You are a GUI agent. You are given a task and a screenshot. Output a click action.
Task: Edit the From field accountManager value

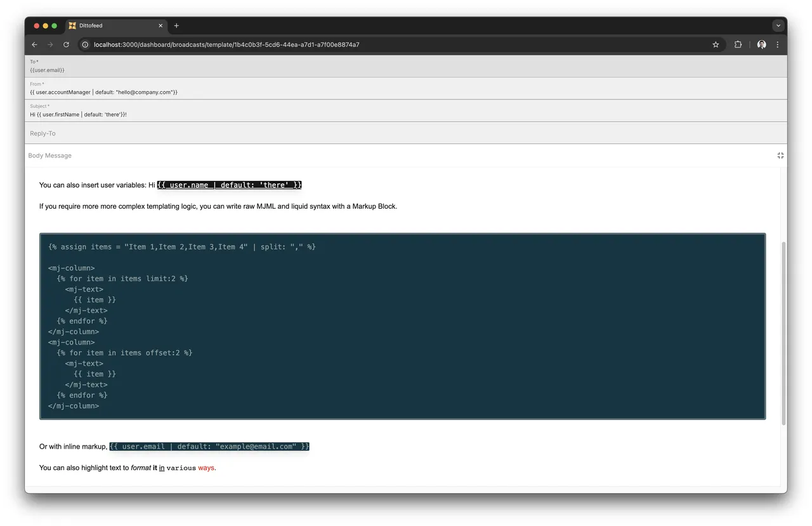(406, 89)
